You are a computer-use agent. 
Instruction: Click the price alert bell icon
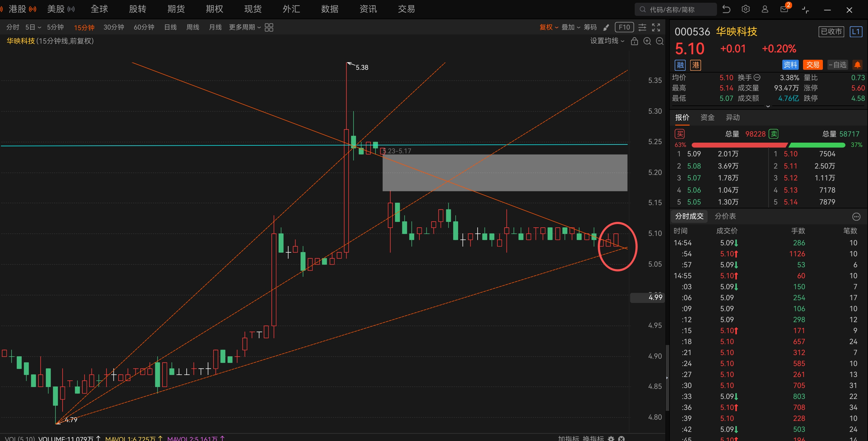(x=857, y=65)
